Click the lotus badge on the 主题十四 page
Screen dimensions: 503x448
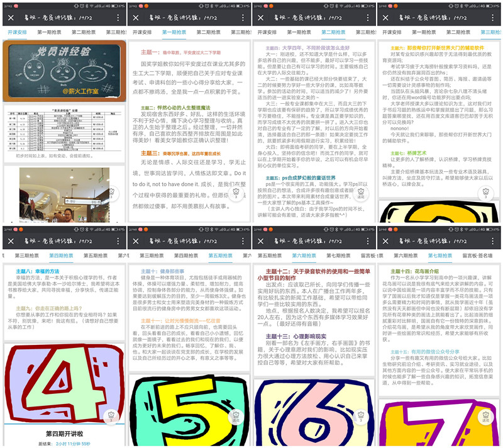(487, 416)
